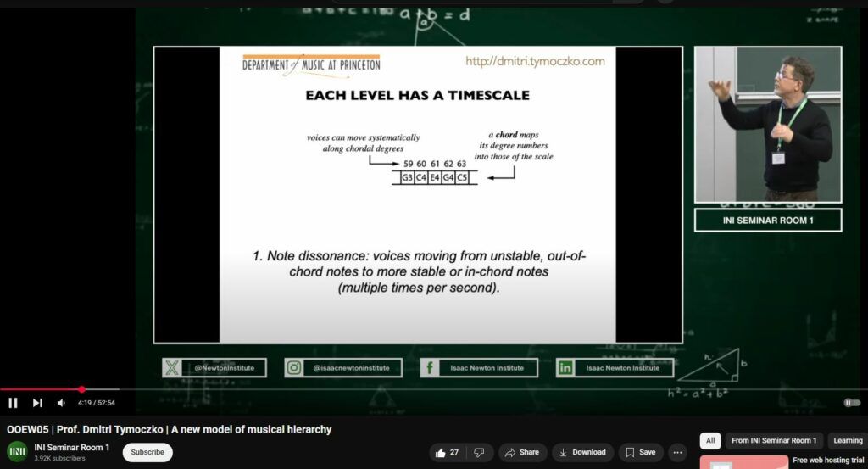The image size is (868, 469).
Task: Select the All filter chip
Action: click(709, 441)
